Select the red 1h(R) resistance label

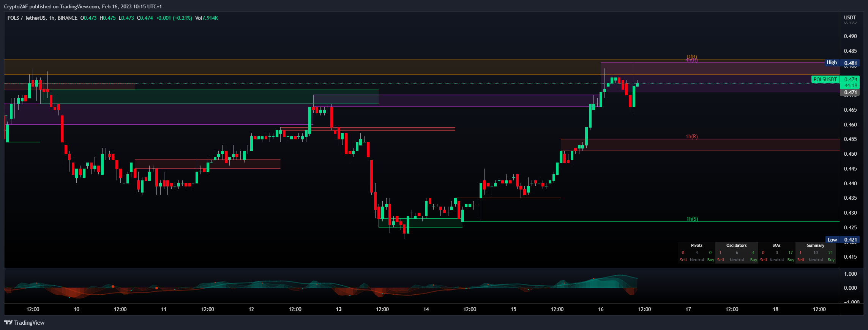click(692, 136)
